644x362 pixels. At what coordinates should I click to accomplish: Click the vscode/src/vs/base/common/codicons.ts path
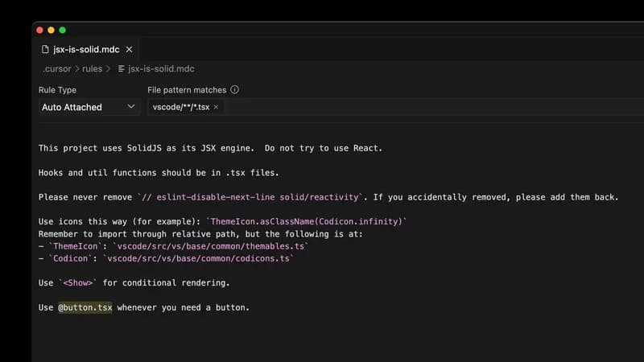point(198,258)
